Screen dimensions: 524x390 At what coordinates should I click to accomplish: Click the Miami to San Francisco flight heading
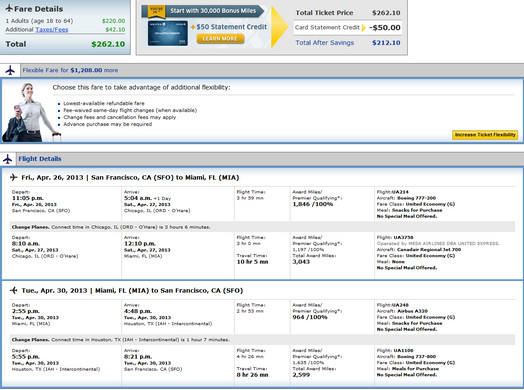tap(132, 290)
